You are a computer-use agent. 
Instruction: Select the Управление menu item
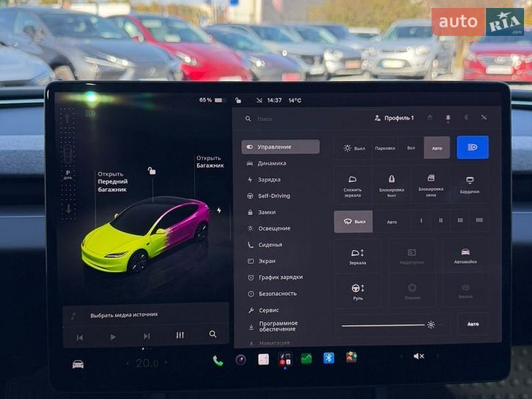[x=280, y=147]
